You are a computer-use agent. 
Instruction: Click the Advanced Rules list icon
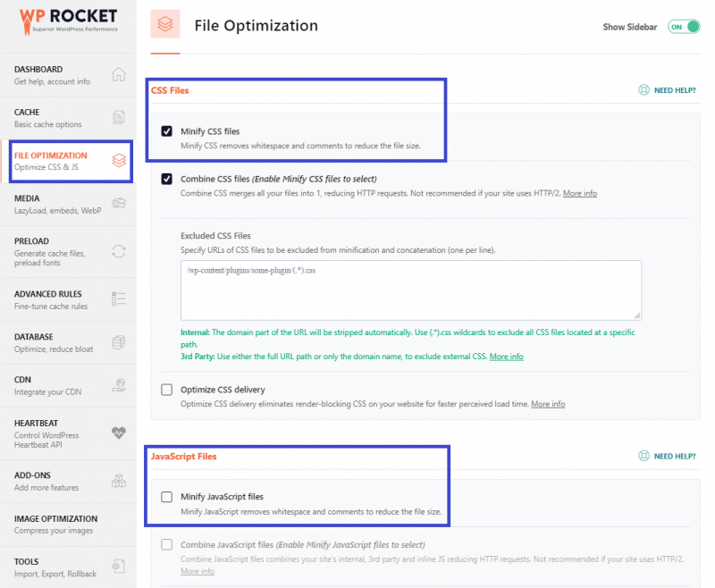coord(118,298)
